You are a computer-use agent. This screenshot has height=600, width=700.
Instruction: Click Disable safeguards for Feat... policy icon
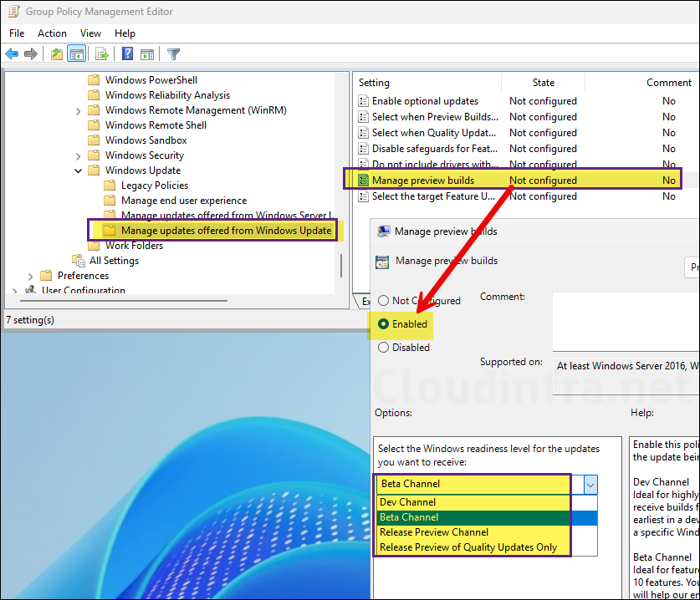[x=364, y=149]
